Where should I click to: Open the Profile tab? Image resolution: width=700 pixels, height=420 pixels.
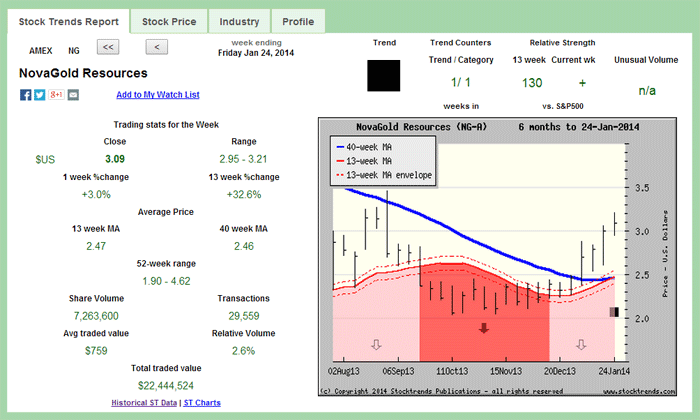point(298,21)
